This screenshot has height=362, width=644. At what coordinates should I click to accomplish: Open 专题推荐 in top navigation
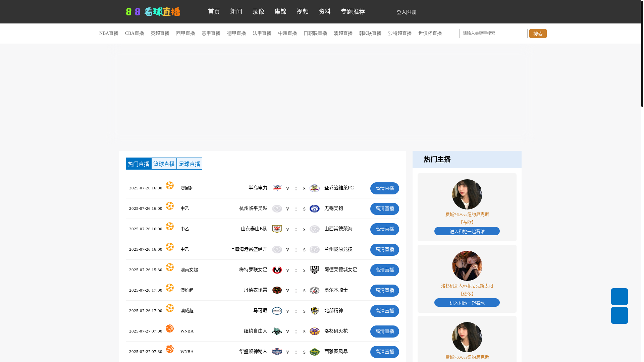tap(353, 12)
